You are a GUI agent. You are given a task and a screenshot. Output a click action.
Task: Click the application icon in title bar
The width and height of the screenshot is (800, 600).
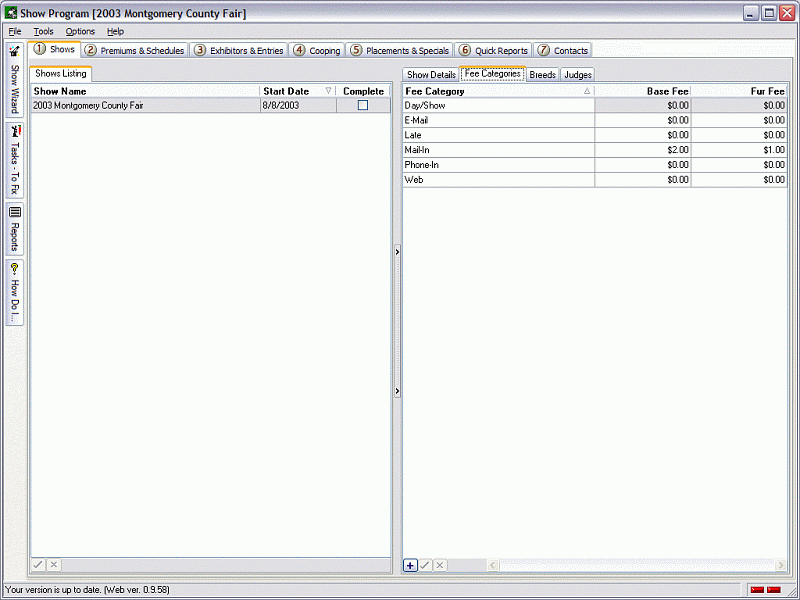coord(10,13)
